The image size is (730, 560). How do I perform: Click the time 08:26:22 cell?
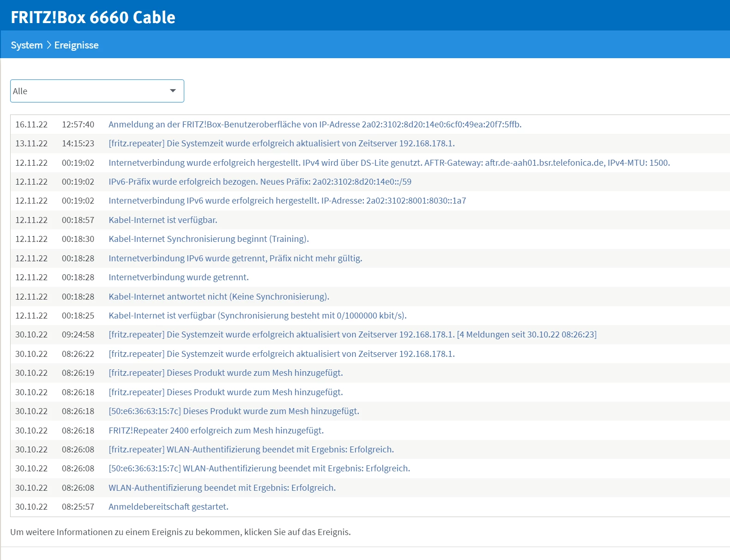pos(78,354)
